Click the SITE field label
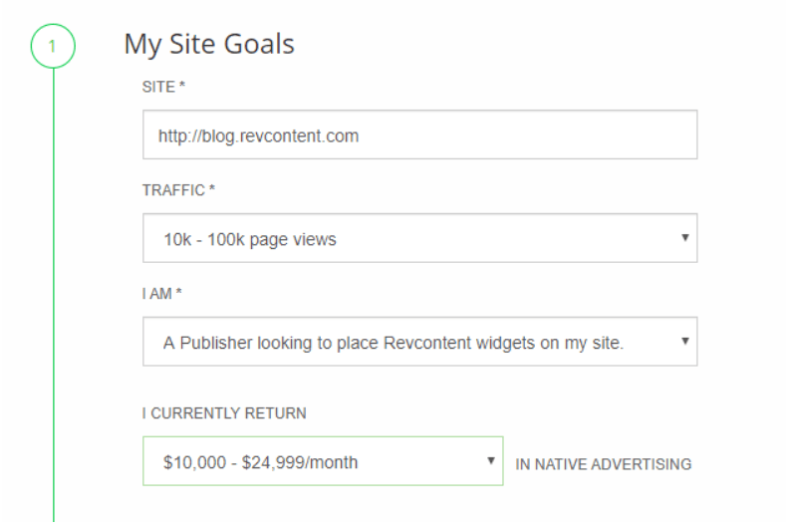 (159, 89)
